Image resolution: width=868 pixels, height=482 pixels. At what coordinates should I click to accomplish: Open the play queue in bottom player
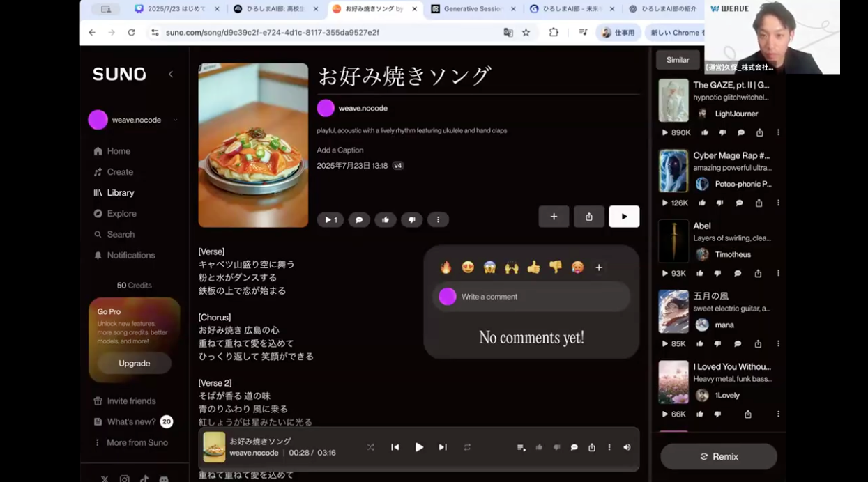click(521, 447)
